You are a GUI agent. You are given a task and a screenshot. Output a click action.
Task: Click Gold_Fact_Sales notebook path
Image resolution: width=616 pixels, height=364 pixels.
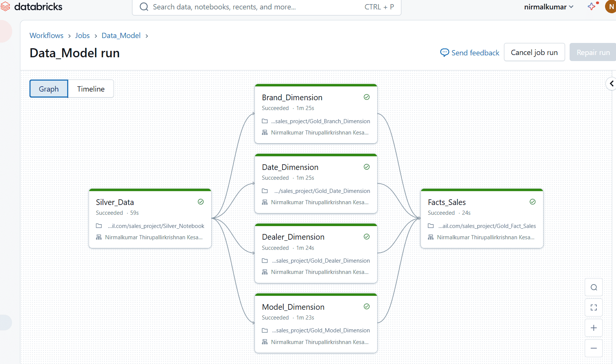487,226
